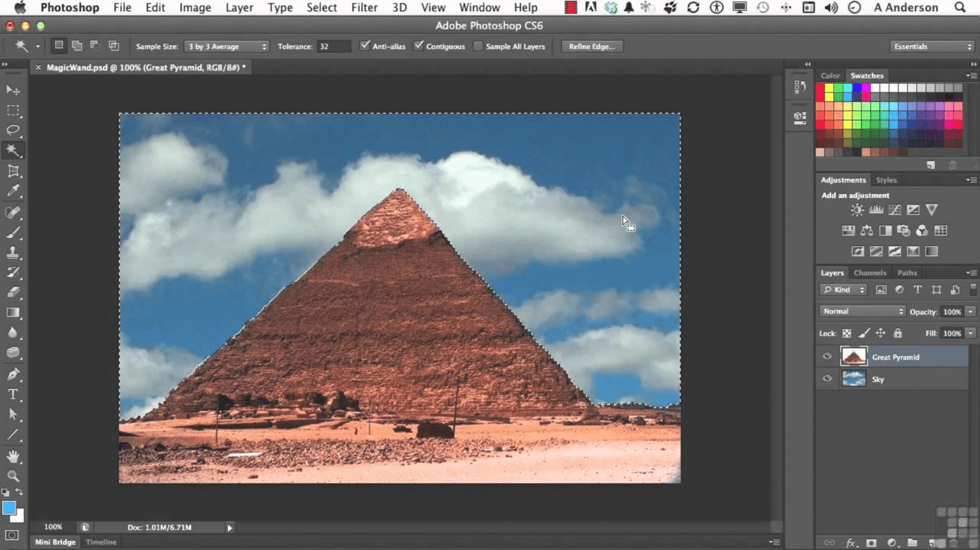The image size is (980, 550).
Task: Choose Add to selection mode
Action: point(77,45)
